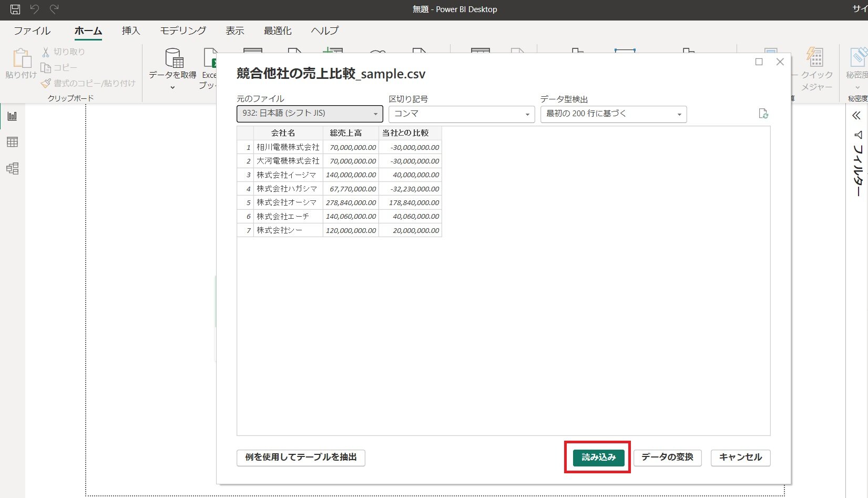This screenshot has height=498, width=868.
Task: Click 切り取り scissors command
Action: point(63,52)
